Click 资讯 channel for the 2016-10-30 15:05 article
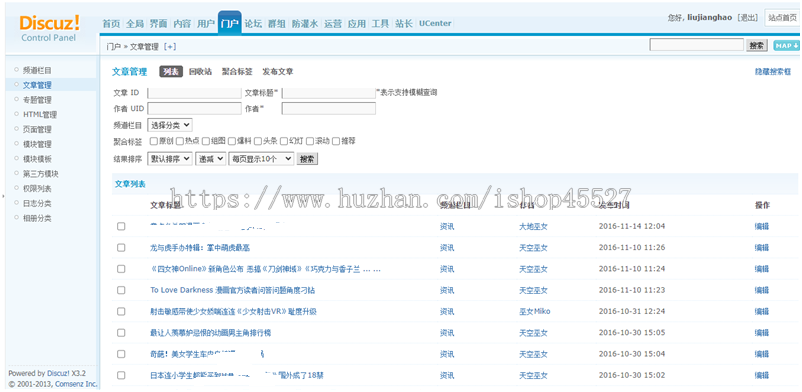This screenshot has height=392, width=802. pos(447,333)
